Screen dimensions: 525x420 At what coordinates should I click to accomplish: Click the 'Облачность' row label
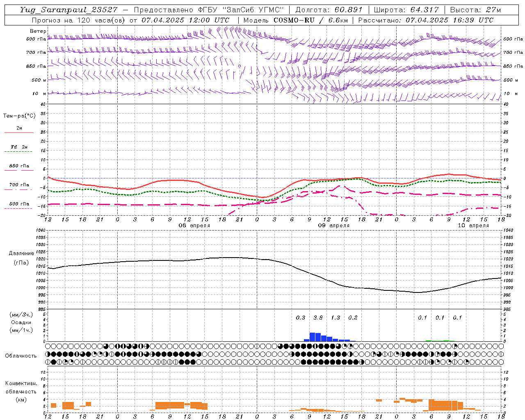tap(21, 356)
